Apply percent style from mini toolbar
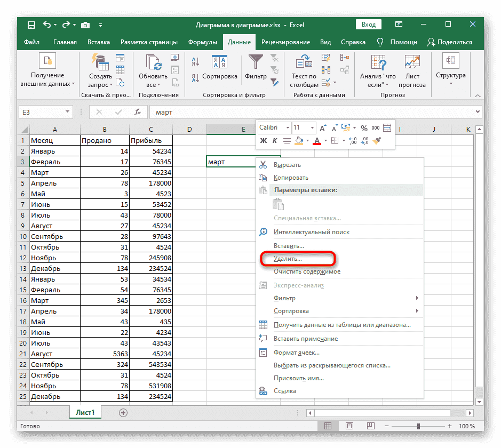 [x=364, y=128]
